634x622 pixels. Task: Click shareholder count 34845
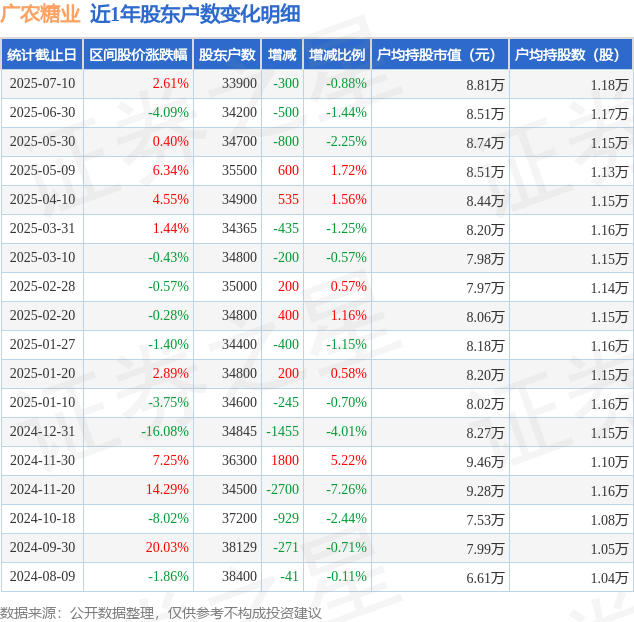point(239,431)
